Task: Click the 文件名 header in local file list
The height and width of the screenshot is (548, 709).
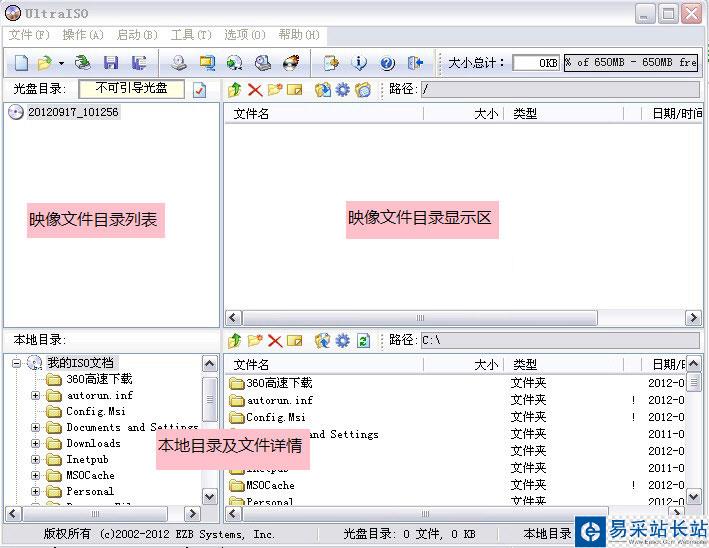Action: [x=324, y=364]
